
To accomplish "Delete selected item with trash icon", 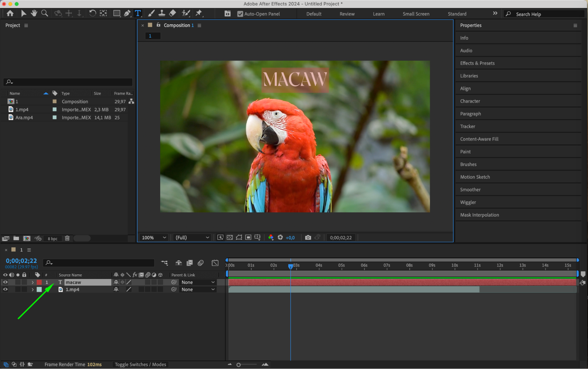I will click(x=67, y=238).
